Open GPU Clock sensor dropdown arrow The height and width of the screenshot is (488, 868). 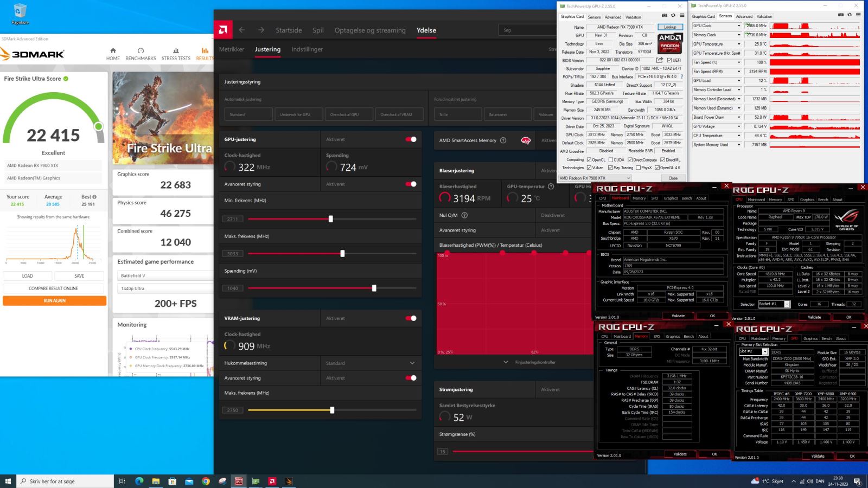pos(738,25)
